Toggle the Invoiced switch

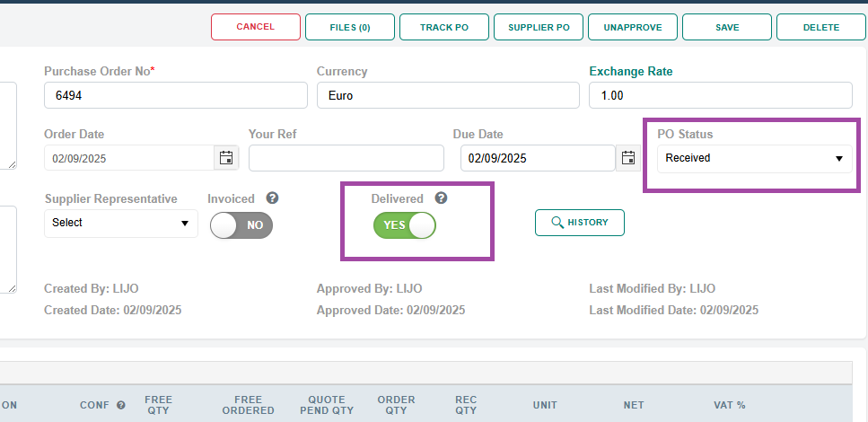pos(241,225)
